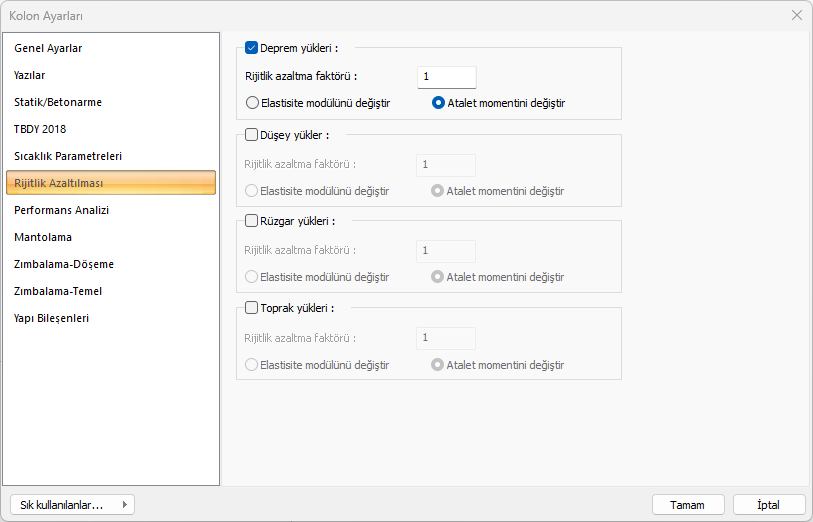Select Sıcaklık Parametreleri in the sidebar
The image size is (813, 522).
(68, 156)
